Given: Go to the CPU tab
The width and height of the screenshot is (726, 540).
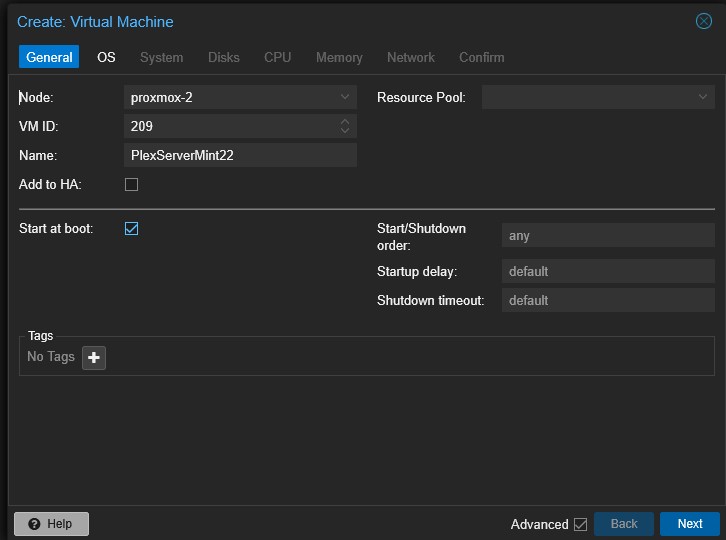Looking at the screenshot, I should click(x=277, y=57).
